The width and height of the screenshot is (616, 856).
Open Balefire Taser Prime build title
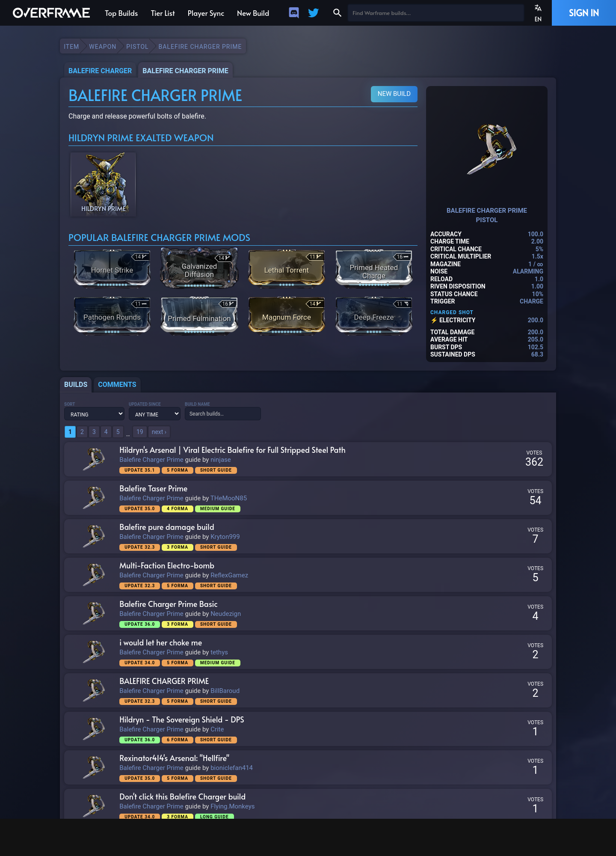tap(154, 488)
